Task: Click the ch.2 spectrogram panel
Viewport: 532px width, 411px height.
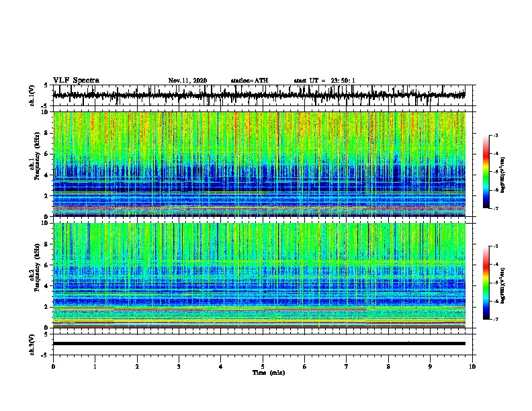Action: 259,275
